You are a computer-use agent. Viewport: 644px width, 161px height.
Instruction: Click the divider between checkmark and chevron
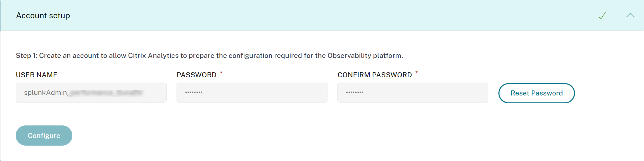pyautogui.click(x=616, y=15)
